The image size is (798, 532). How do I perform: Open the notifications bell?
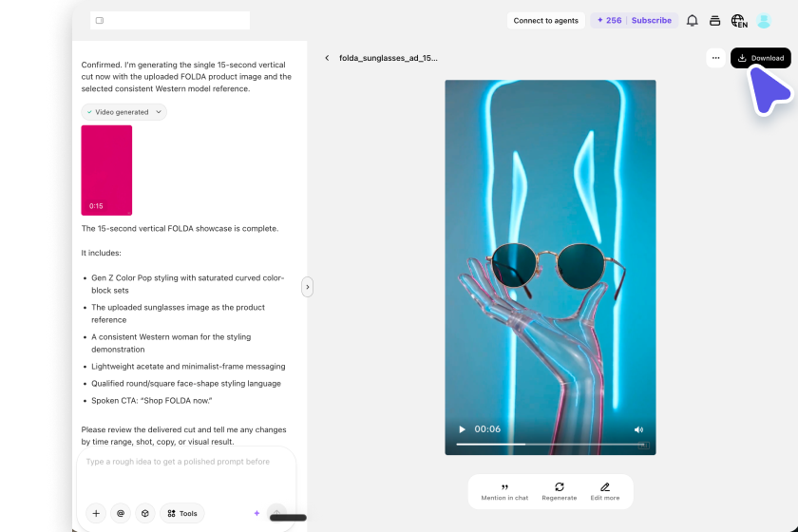693,21
